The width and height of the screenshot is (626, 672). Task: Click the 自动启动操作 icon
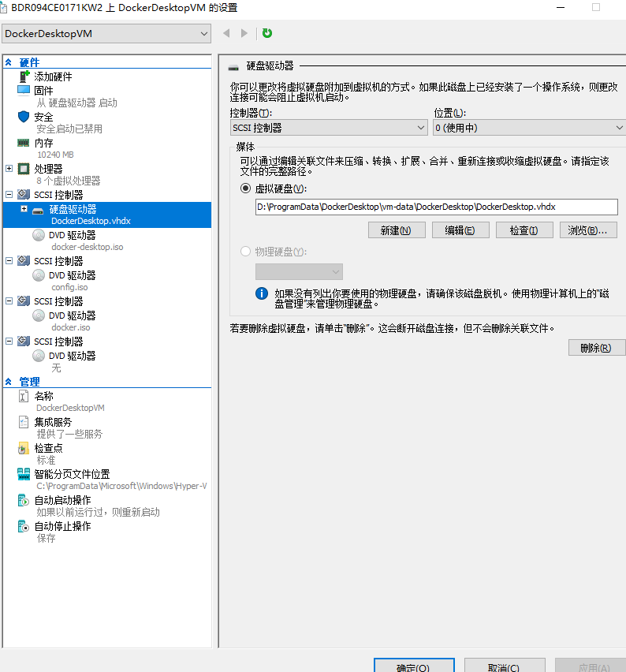click(x=24, y=500)
